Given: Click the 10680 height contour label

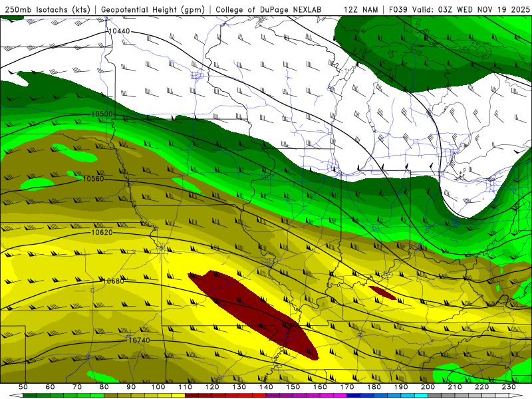Looking at the screenshot, I should click(114, 281).
